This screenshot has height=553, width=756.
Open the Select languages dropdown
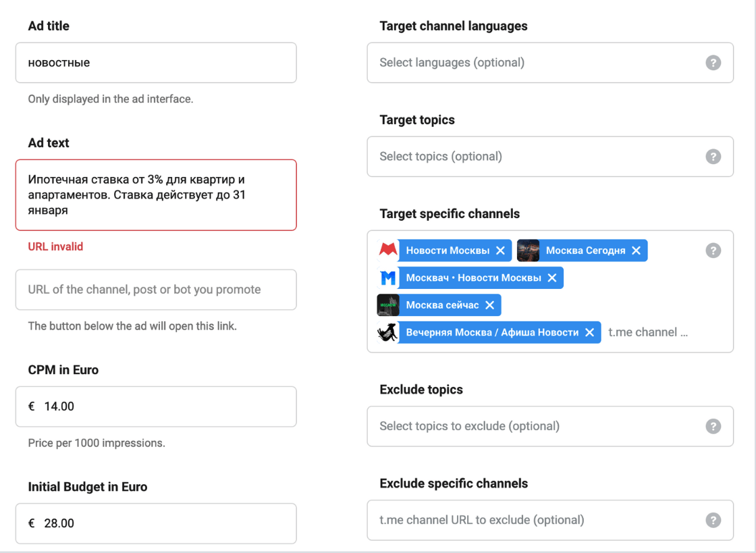coord(533,63)
